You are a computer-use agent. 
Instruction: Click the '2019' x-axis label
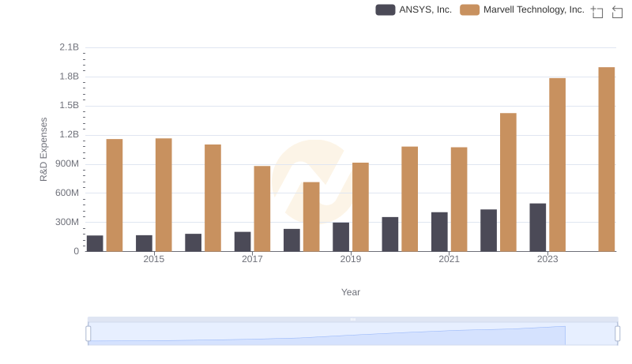(351, 259)
